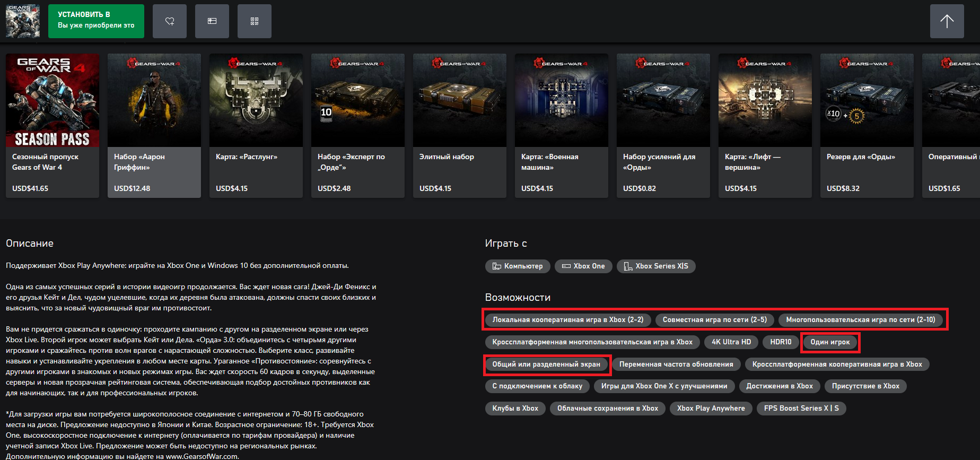Click the gift card redeem icon
Viewport: 980px width, 460px height.
click(212, 21)
